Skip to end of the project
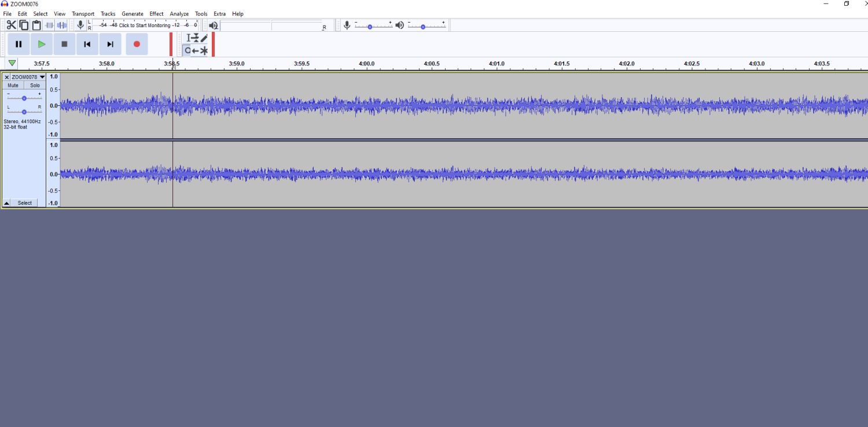This screenshot has height=427, width=868. click(x=111, y=44)
